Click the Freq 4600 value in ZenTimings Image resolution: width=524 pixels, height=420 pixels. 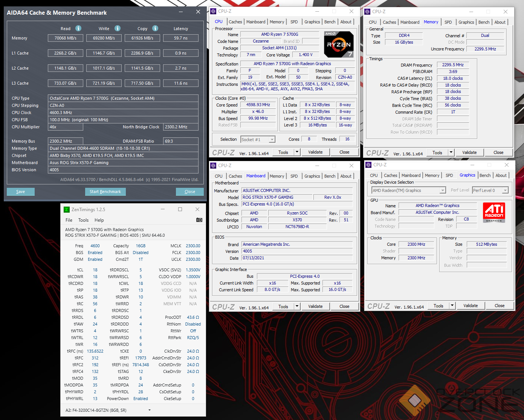click(x=95, y=246)
